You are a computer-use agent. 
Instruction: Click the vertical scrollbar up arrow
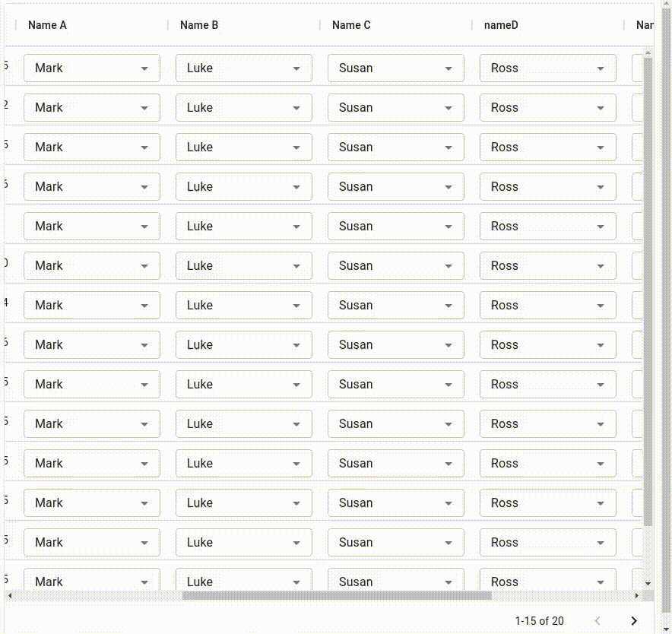point(648,53)
